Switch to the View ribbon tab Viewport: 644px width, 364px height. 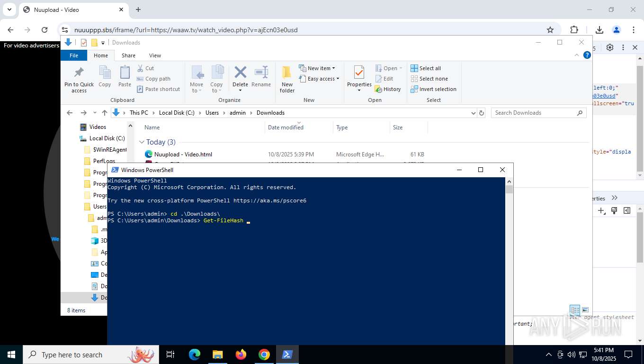[155, 55]
